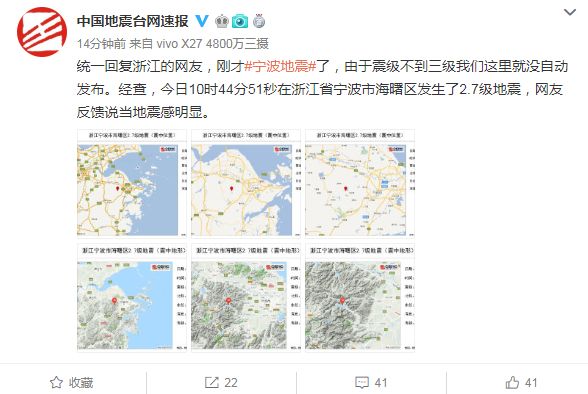Expand the post options chevron menu
This screenshot has width=588, height=394.
(x=570, y=13)
